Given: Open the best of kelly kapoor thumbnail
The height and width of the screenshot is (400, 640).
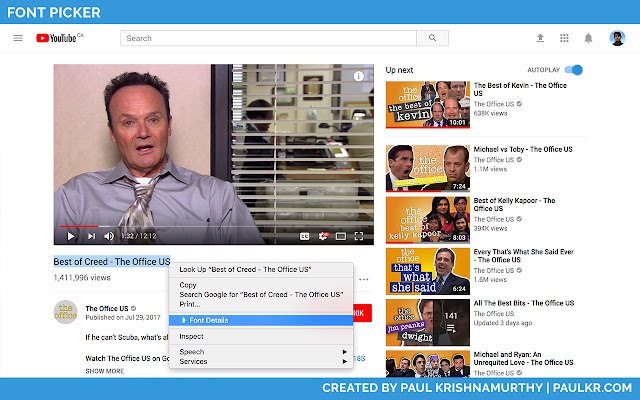Looking at the screenshot, I should tap(428, 220).
